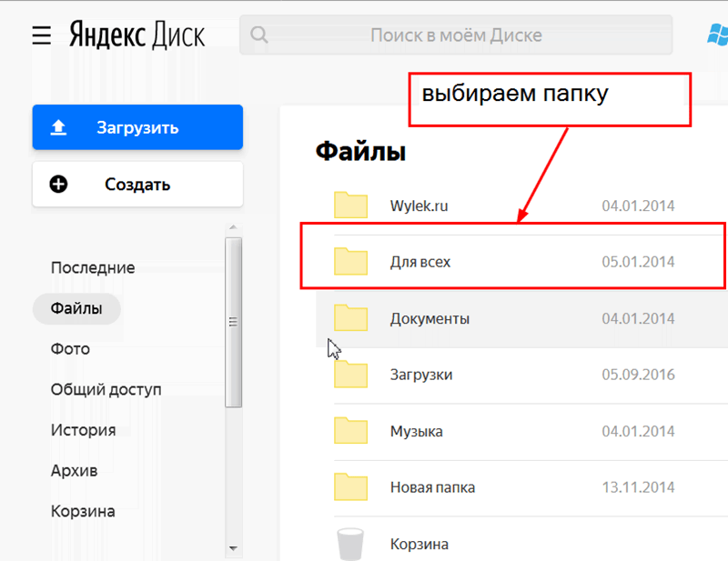
Task: Select the Wylek.ru folder name
Action: pos(419,205)
